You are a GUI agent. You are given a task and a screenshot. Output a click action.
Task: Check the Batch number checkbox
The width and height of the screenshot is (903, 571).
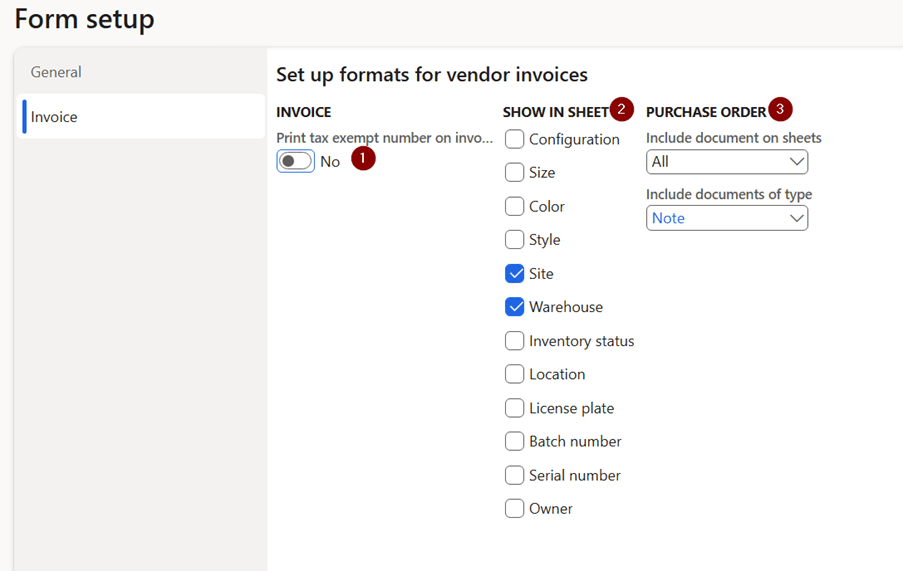point(514,441)
